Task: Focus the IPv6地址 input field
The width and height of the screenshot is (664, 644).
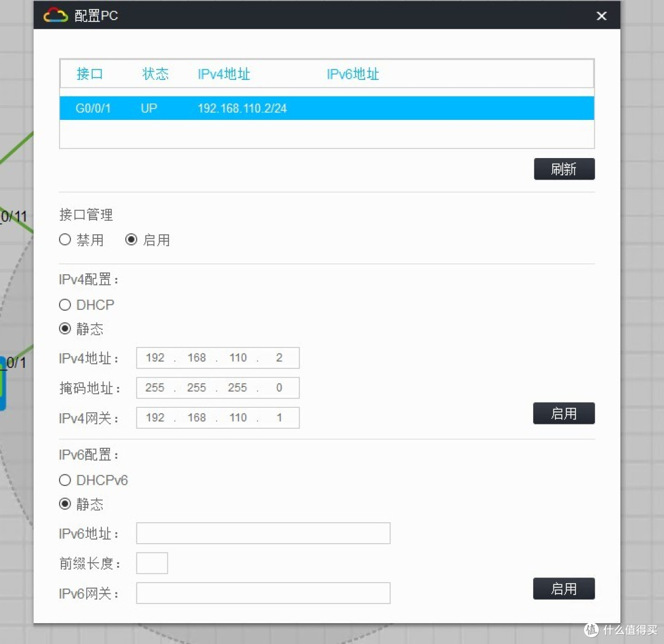Action: click(263, 533)
